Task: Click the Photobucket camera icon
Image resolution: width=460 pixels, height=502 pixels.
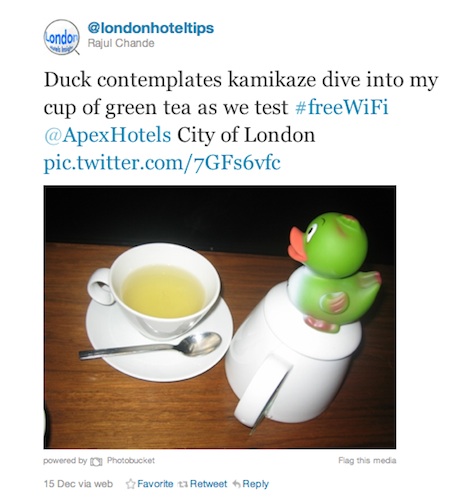Action: (97, 461)
